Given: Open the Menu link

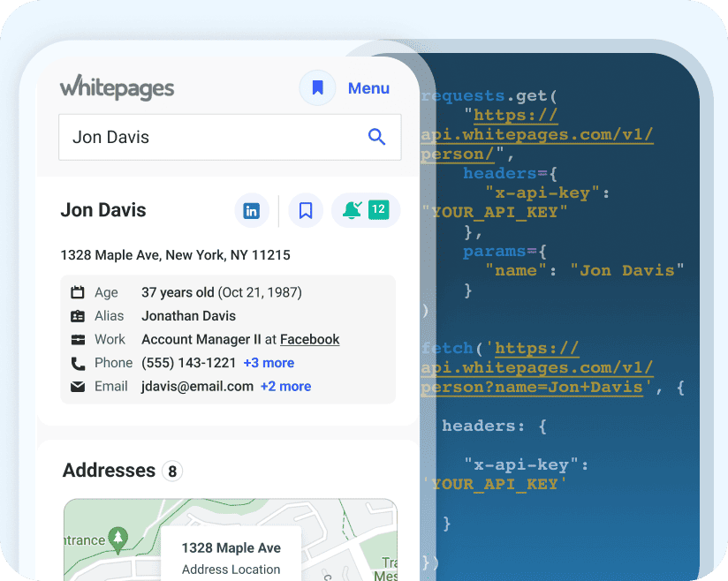Looking at the screenshot, I should pyautogui.click(x=368, y=88).
